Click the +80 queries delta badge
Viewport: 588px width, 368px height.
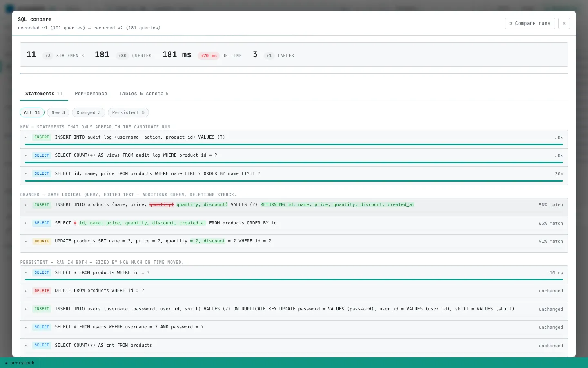coord(122,56)
